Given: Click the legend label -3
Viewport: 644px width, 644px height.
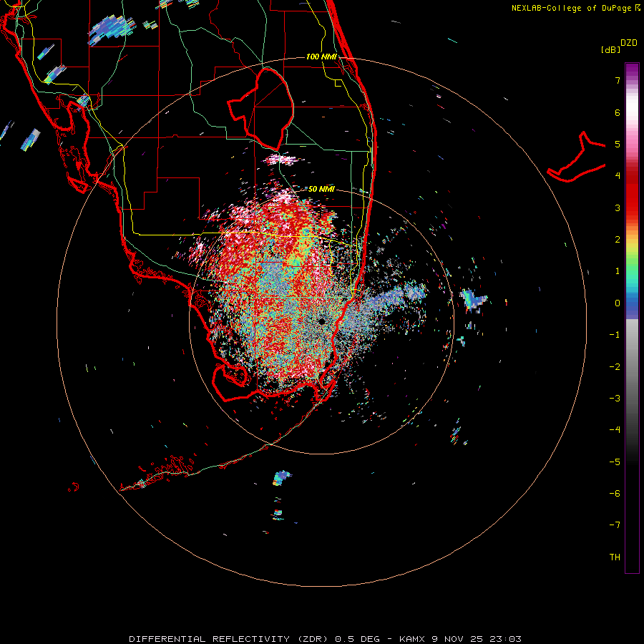Looking at the screenshot, I should (615, 398).
